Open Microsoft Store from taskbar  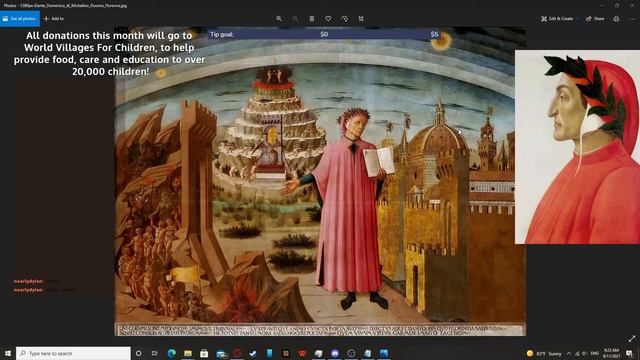click(204, 353)
